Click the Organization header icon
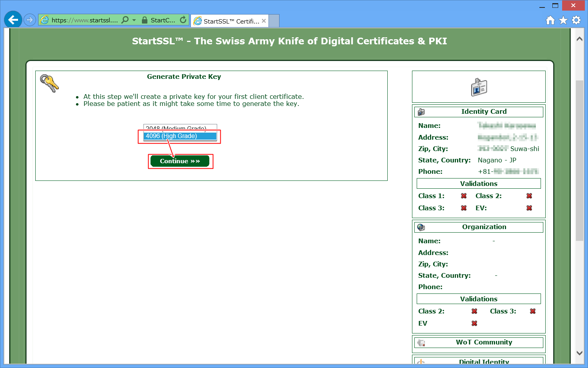Image resolution: width=588 pixels, height=368 pixels. click(421, 227)
